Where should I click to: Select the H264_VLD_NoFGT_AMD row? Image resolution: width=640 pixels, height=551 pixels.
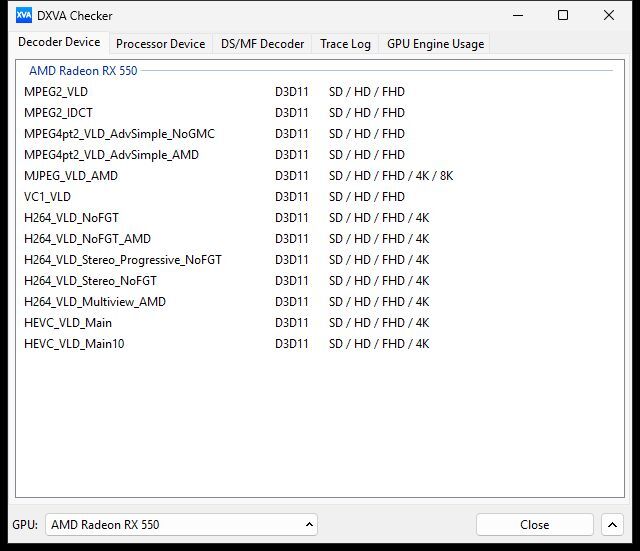(320, 239)
